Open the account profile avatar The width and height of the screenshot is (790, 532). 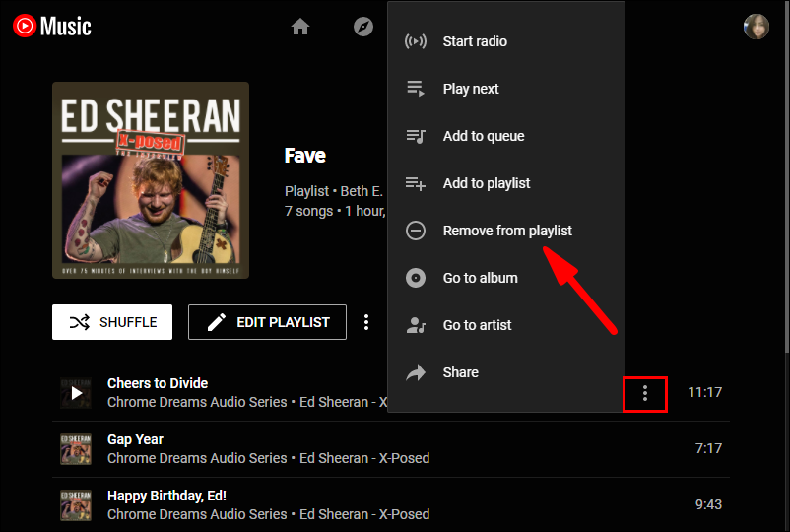tap(756, 27)
